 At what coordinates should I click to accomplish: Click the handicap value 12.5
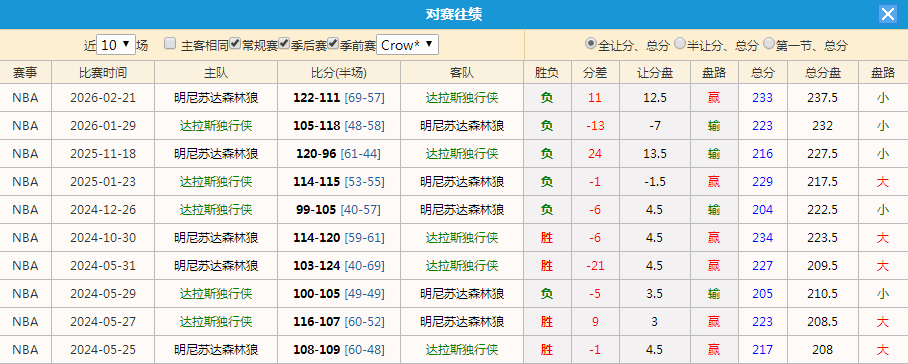pyautogui.click(x=655, y=98)
